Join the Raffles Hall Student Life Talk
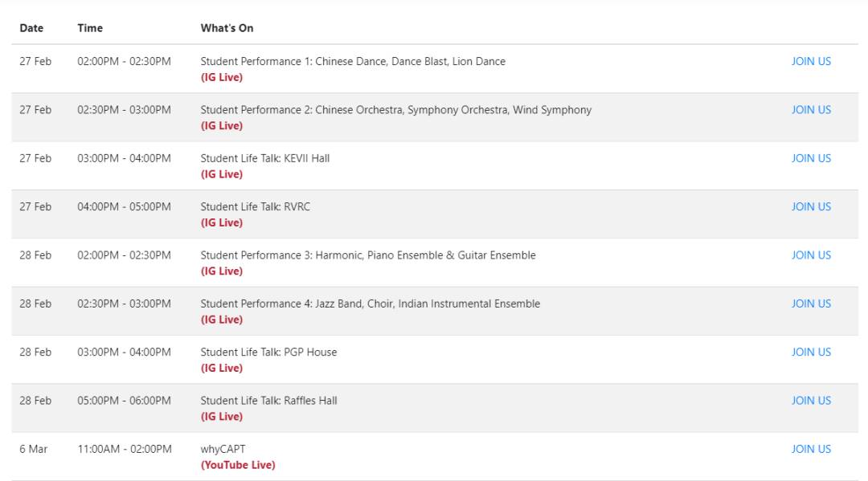Image resolution: width=868 pixels, height=481 pixels. pos(811,401)
